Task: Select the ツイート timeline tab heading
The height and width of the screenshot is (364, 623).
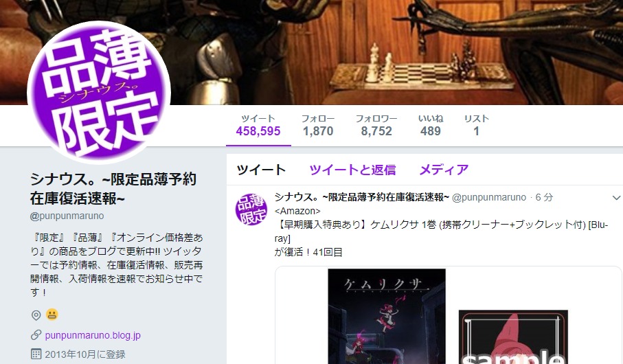Action: [x=261, y=170]
